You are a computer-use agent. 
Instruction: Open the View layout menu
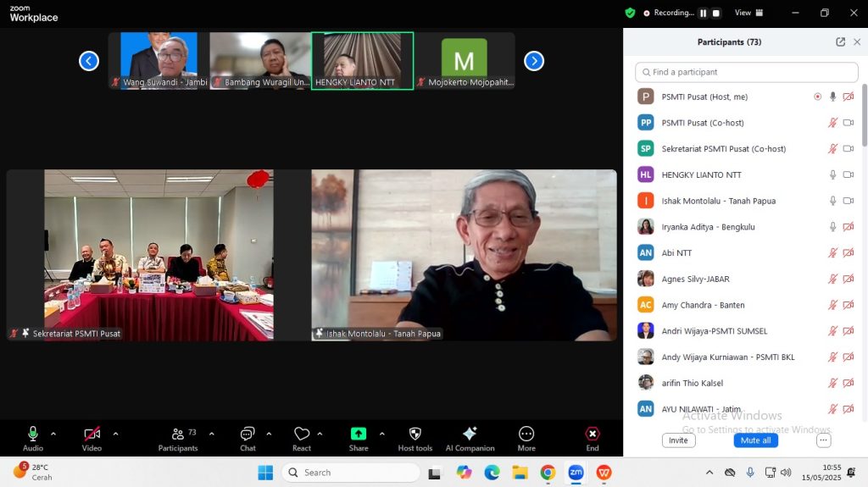tap(748, 13)
